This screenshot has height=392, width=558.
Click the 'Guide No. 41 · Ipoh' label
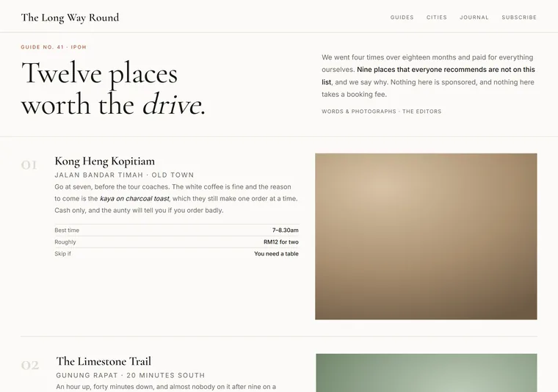[54, 47]
